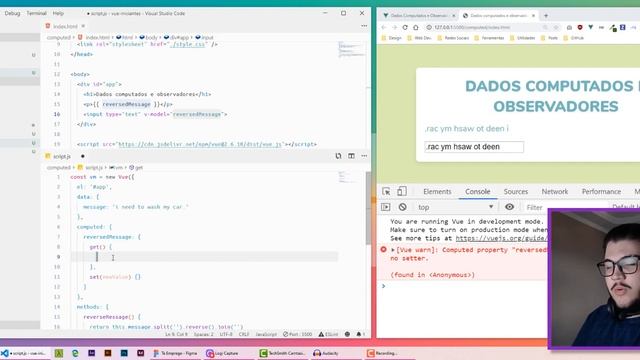This screenshot has width=640, height=360.
Task: Select the input breadcrumb in index.html
Action: click(204, 37)
